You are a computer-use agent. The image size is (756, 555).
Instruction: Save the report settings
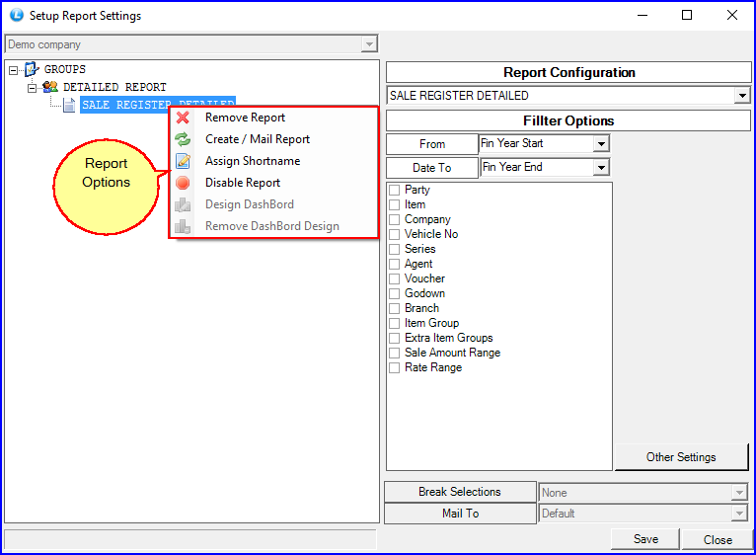tap(645, 539)
